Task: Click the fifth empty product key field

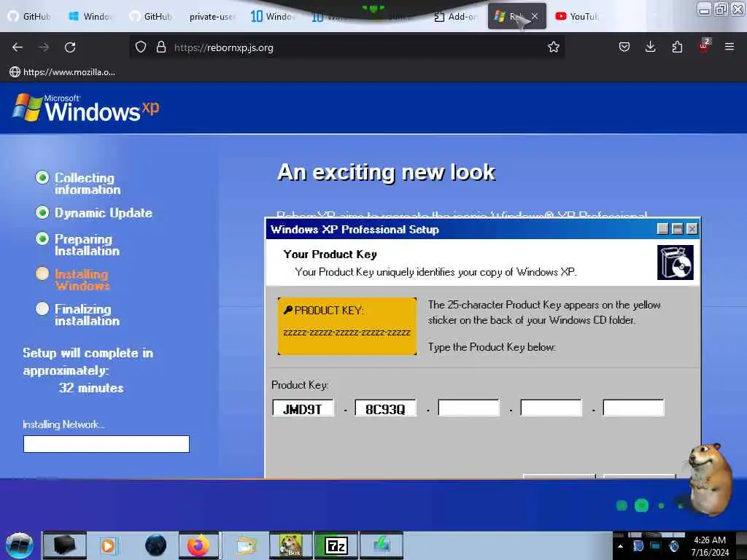Action: tap(633, 408)
